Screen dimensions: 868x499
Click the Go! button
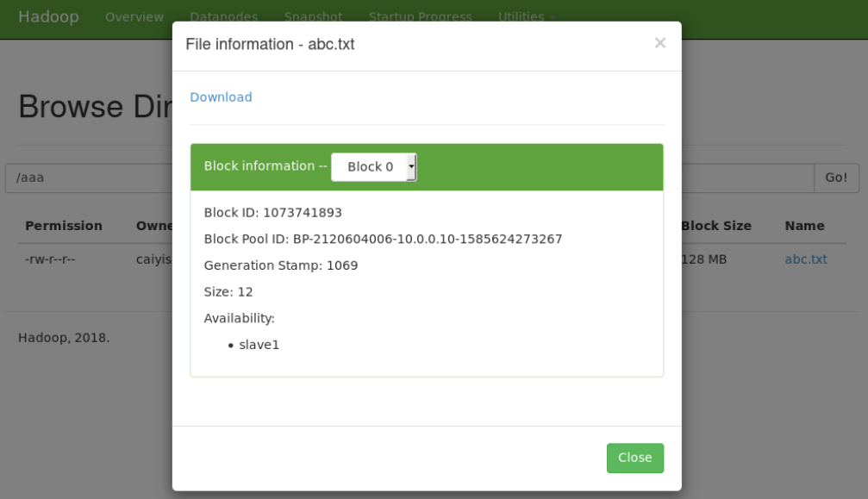click(836, 178)
